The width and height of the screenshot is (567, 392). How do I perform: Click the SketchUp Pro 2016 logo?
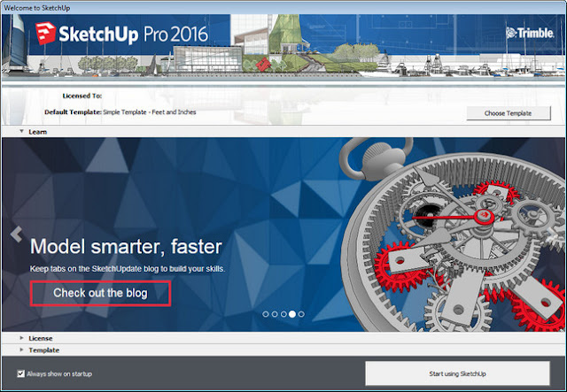122,34
